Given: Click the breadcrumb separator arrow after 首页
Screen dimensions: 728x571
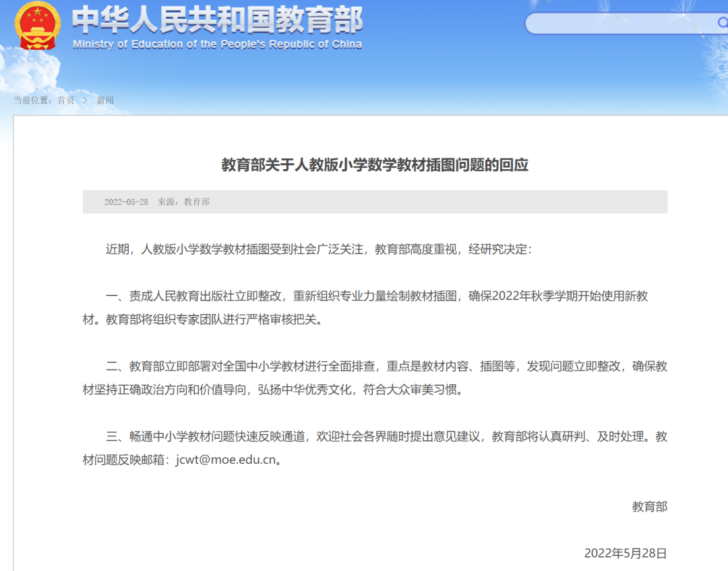Looking at the screenshot, I should click(x=86, y=100).
